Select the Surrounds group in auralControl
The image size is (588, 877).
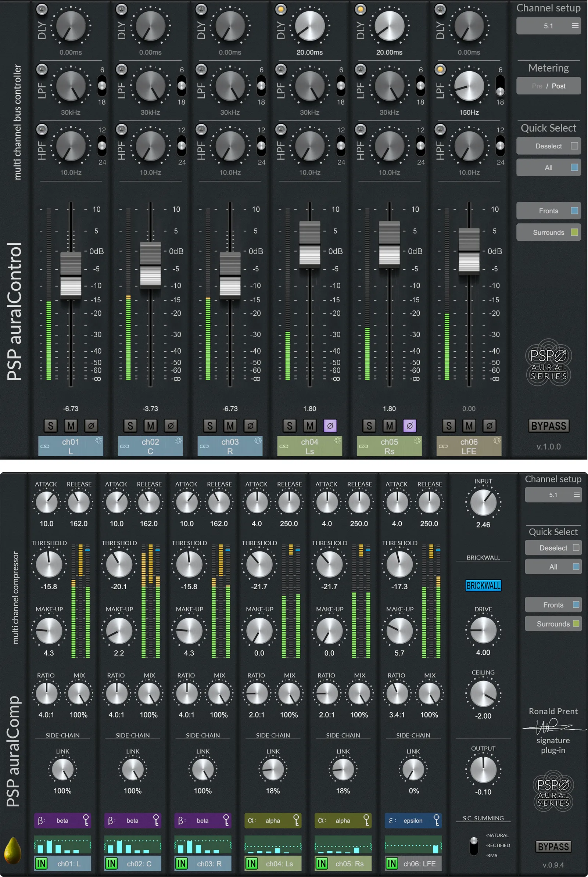549,232
